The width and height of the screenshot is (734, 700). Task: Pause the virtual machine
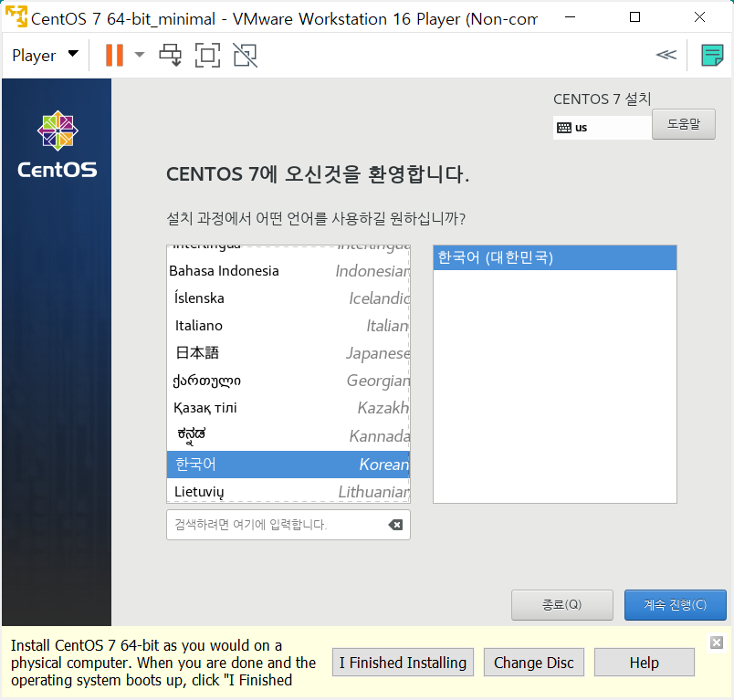pos(114,55)
